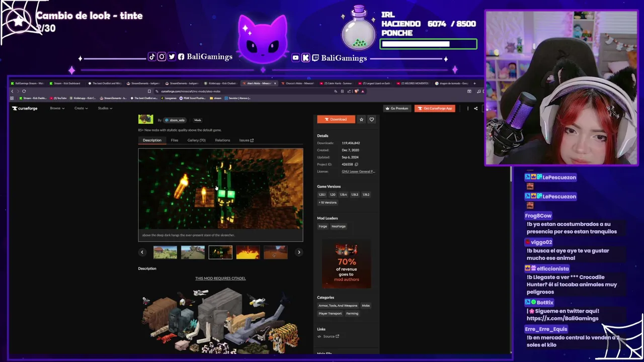Click the orange Download button

[x=336, y=120]
